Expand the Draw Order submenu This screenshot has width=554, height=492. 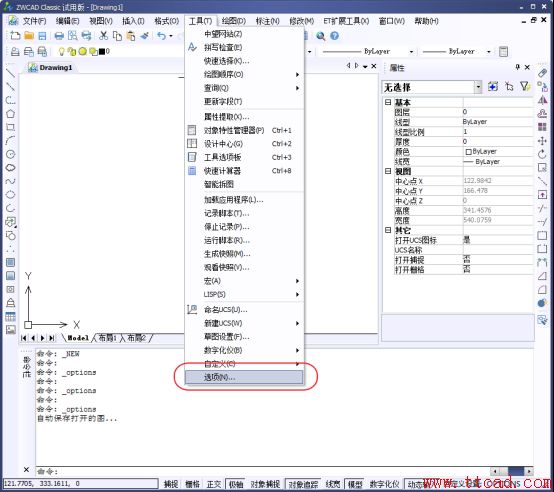(x=244, y=75)
